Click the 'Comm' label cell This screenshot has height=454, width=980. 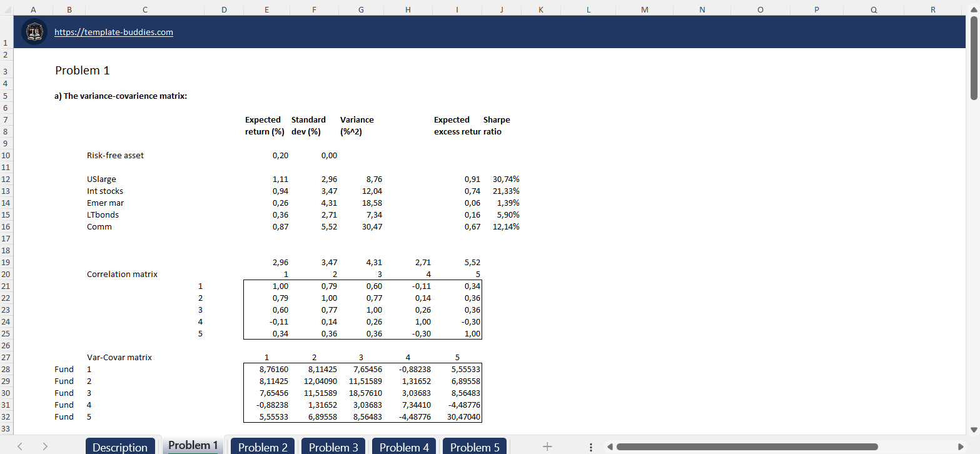[x=99, y=227]
